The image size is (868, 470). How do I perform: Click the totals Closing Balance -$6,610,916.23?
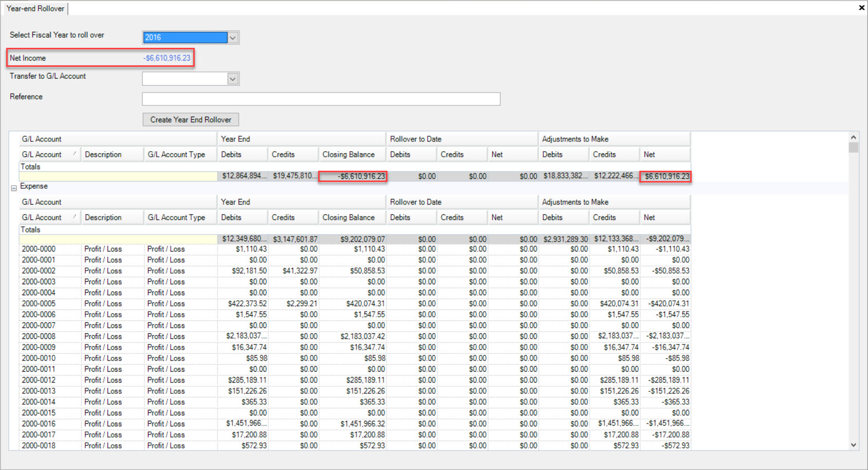[361, 176]
